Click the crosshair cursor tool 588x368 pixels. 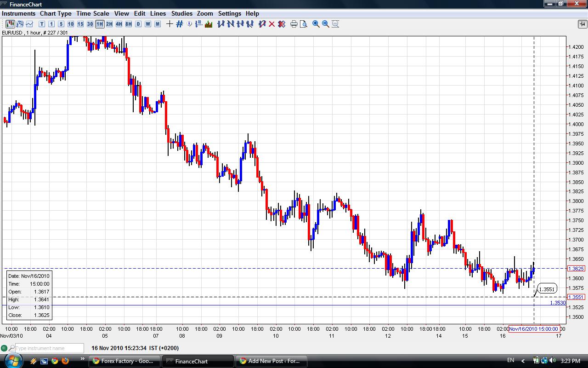(170, 24)
